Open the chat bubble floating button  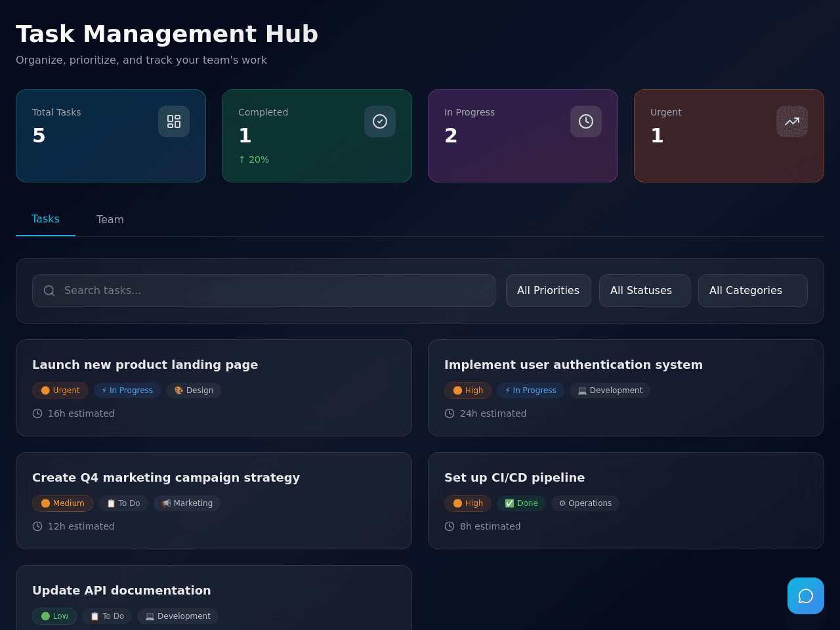coord(806,596)
